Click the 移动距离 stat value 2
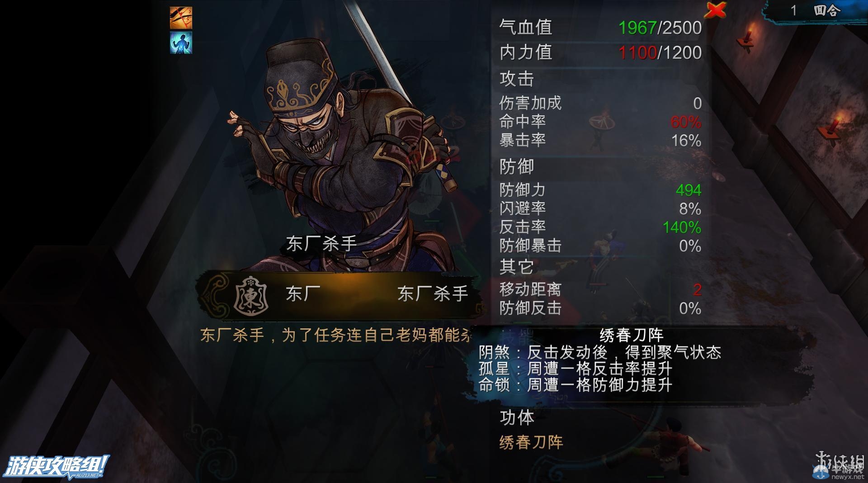Image resolution: width=868 pixels, height=483 pixels. [x=697, y=289]
